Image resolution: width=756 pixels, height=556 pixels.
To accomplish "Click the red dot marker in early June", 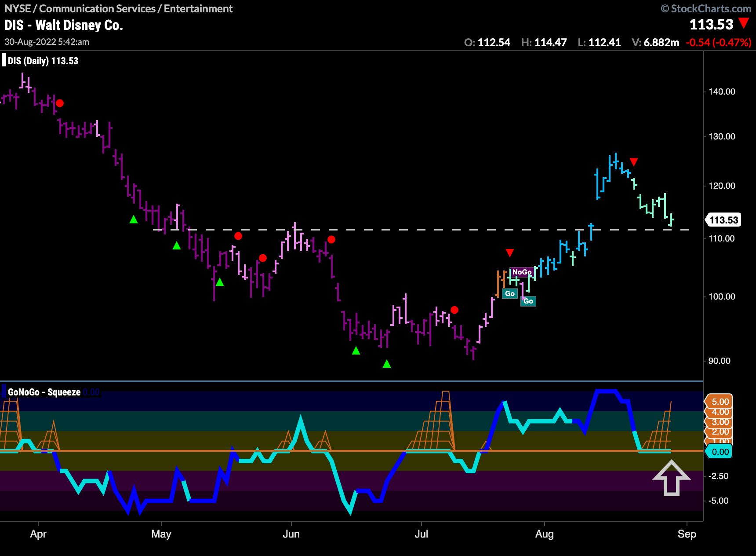I will click(331, 240).
